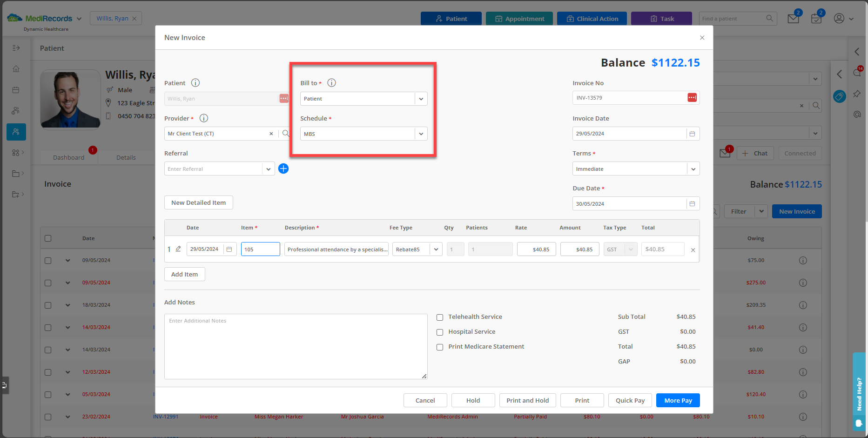This screenshot has height=438, width=868.
Task: Open tasks notification icon in header
Action: [816, 18]
